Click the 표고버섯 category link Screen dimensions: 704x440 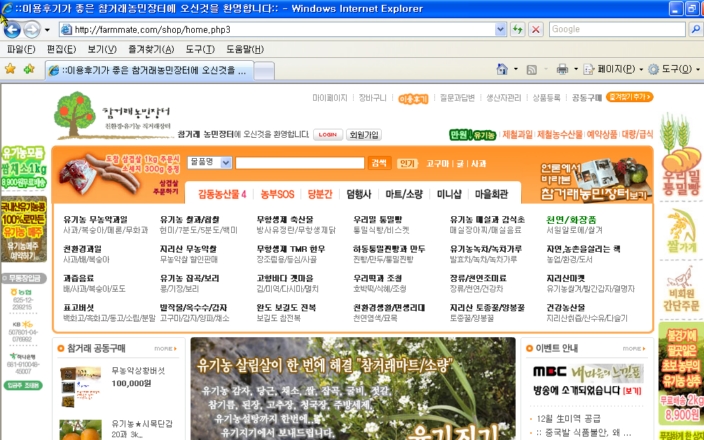coord(79,308)
